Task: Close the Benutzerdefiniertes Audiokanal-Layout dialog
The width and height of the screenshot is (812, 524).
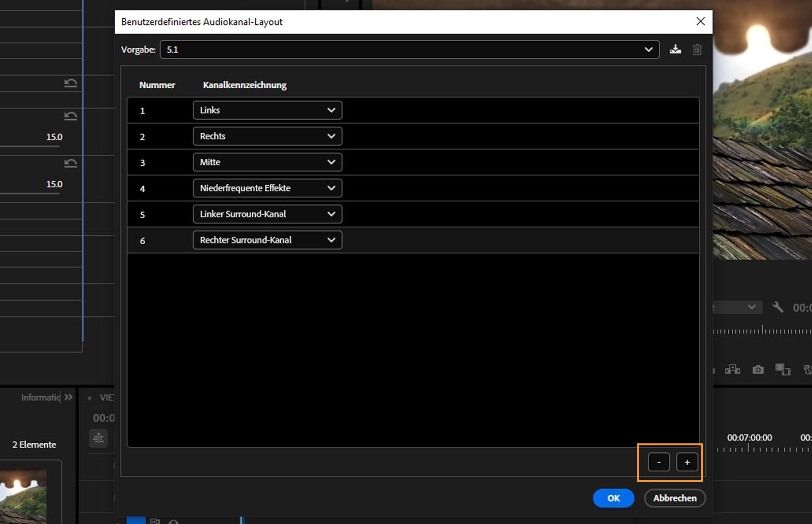Action: pyautogui.click(x=700, y=21)
